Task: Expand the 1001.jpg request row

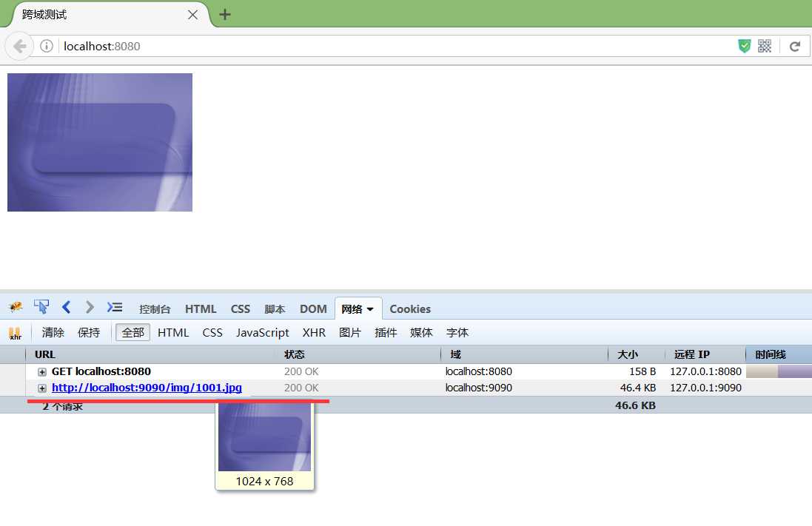Action: point(42,388)
